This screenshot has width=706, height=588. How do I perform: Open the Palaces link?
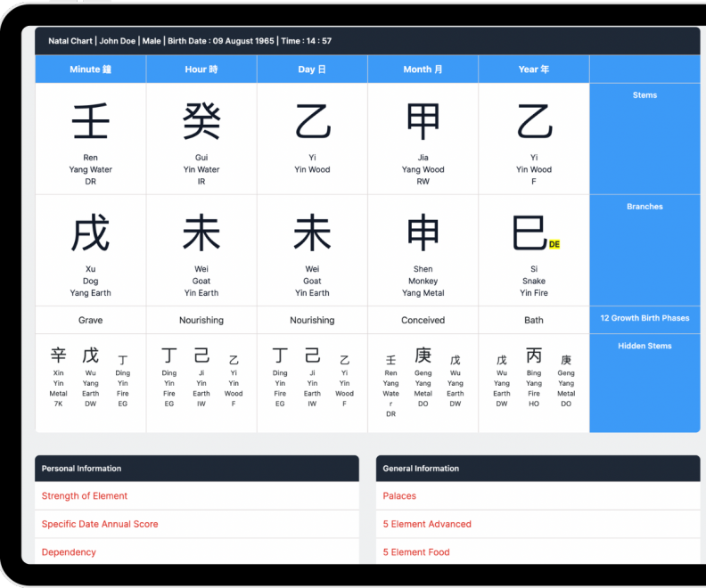click(x=399, y=496)
